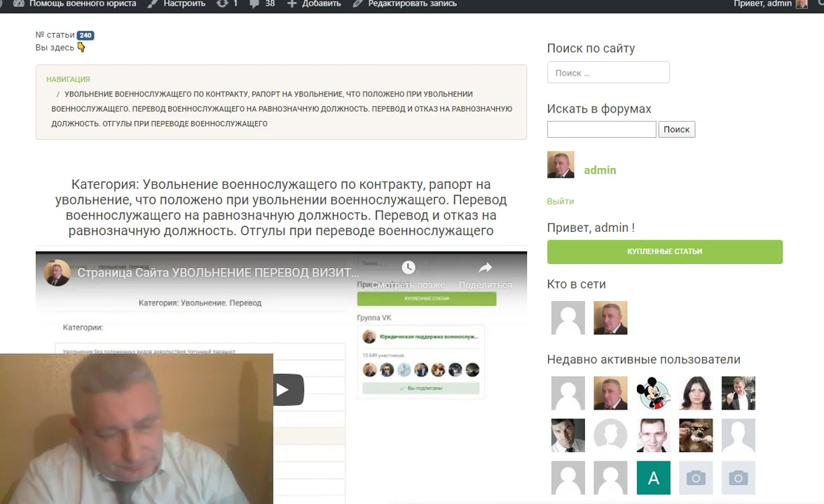Click the 'Недавно активные пользователи' heading
The width and height of the screenshot is (824, 504).
pos(643,360)
